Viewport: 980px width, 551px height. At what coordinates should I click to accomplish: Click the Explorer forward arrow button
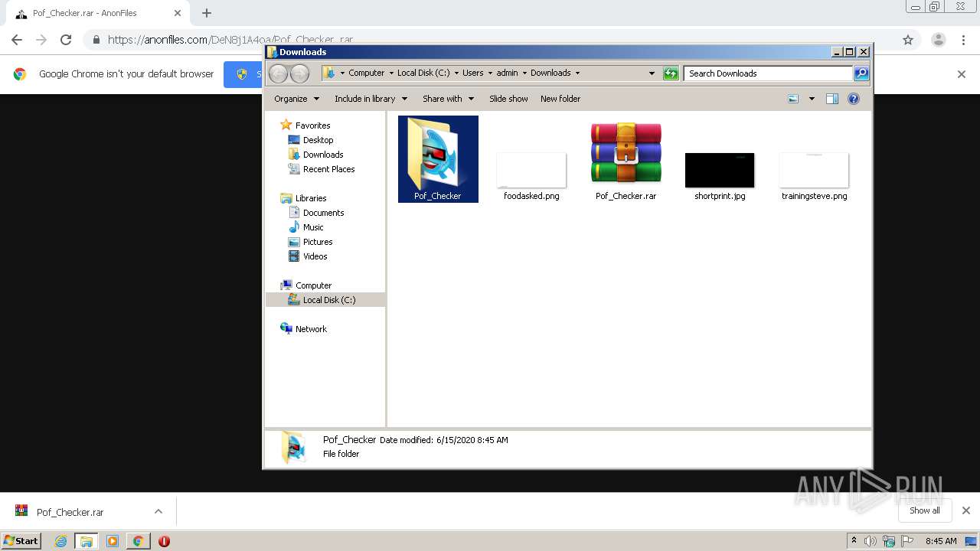[299, 73]
